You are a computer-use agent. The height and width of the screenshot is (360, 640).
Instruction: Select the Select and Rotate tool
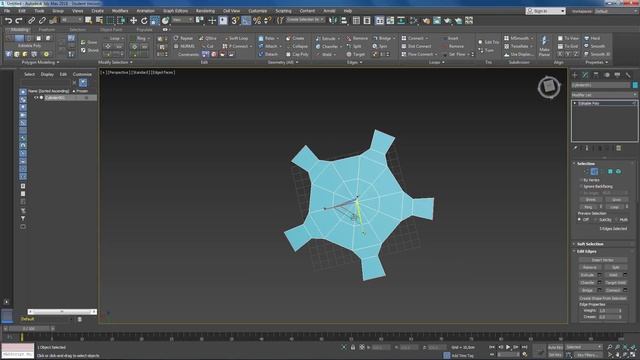coord(144,20)
